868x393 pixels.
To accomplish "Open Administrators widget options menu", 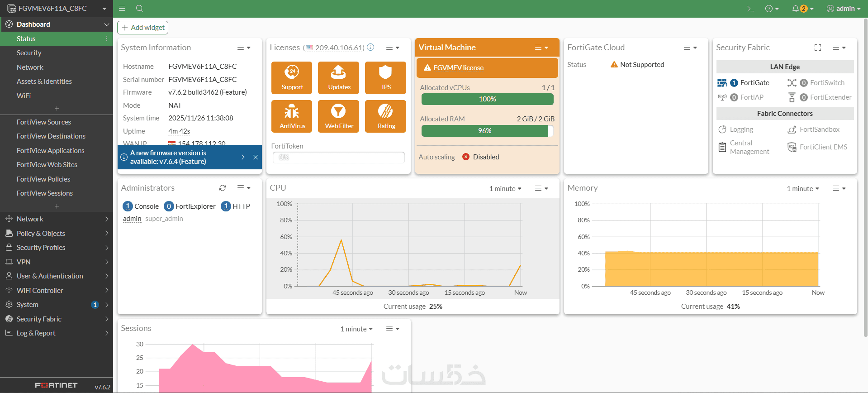I will point(244,188).
